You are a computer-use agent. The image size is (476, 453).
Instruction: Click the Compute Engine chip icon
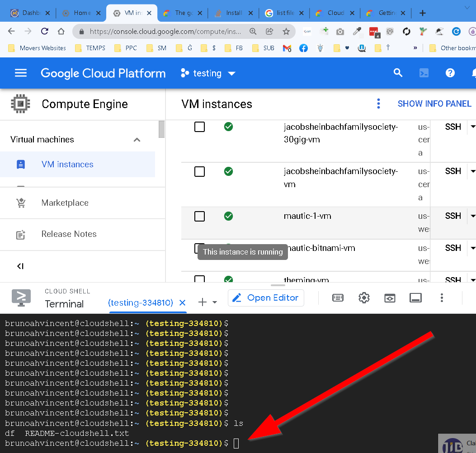point(20,104)
